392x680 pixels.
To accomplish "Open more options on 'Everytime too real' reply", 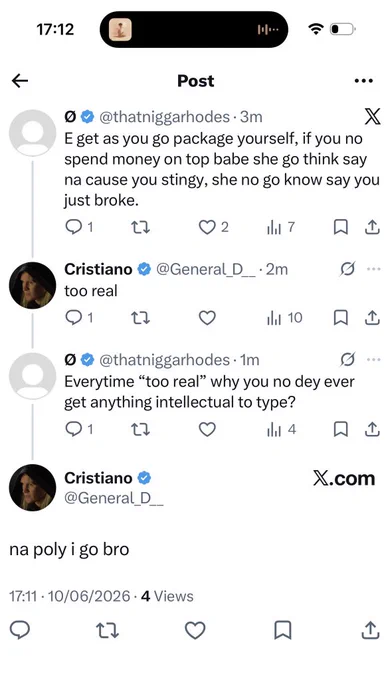I will (373, 360).
